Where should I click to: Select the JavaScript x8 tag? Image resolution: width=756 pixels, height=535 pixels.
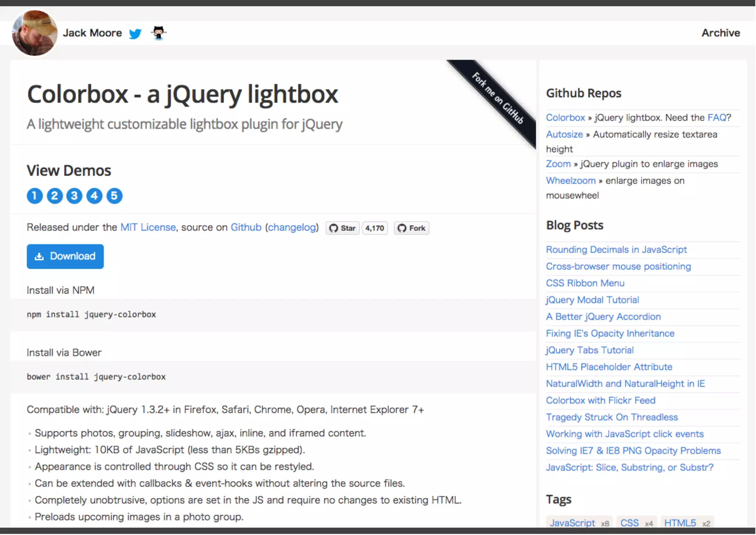coord(579,523)
